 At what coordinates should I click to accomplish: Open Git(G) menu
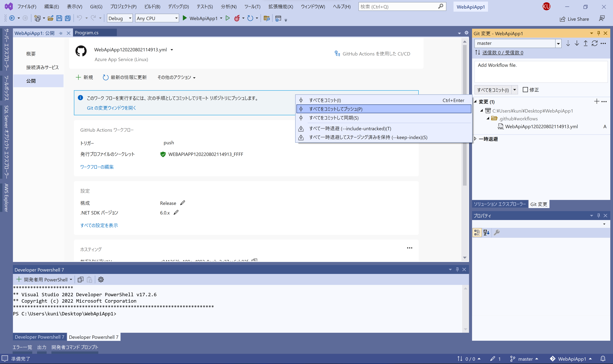point(96,7)
